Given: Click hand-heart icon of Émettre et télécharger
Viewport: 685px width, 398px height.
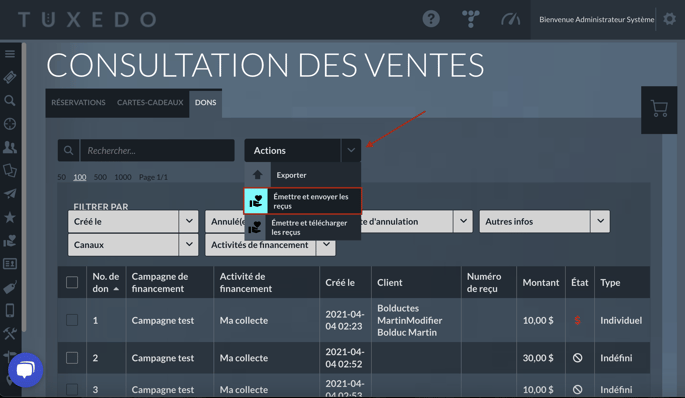Looking at the screenshot, I should point(255,228).
